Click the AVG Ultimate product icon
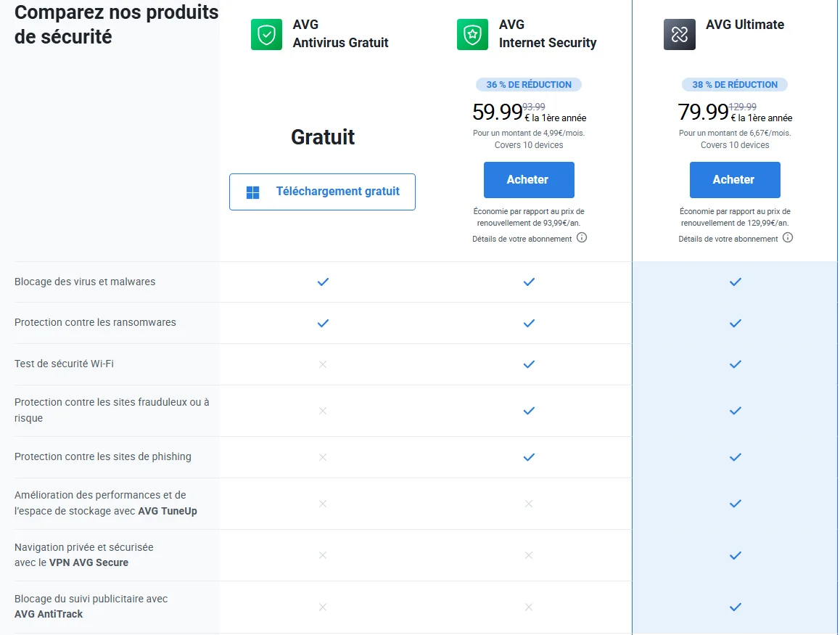The image size is (840, 635). pos(679,34)
